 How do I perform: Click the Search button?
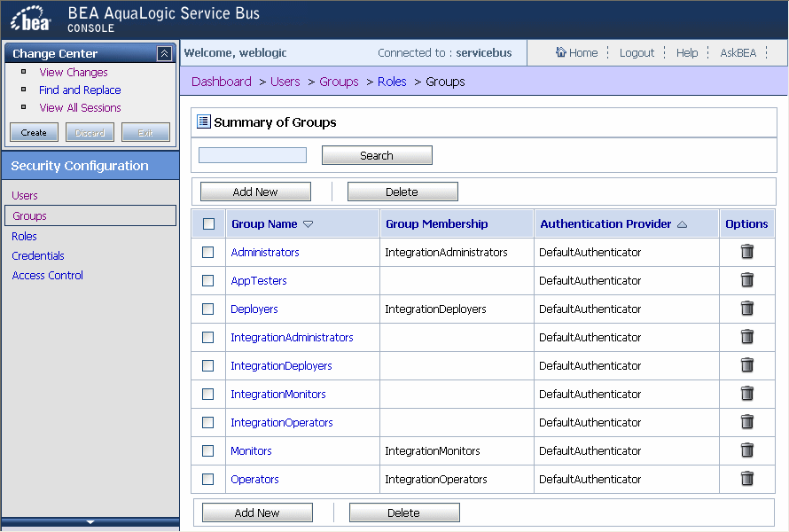(x=377, y=155)
